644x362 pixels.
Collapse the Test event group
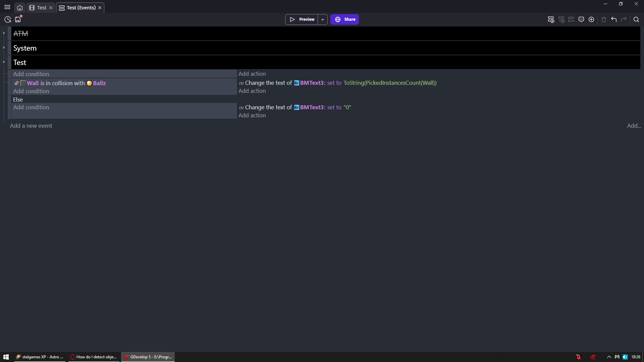4,62
